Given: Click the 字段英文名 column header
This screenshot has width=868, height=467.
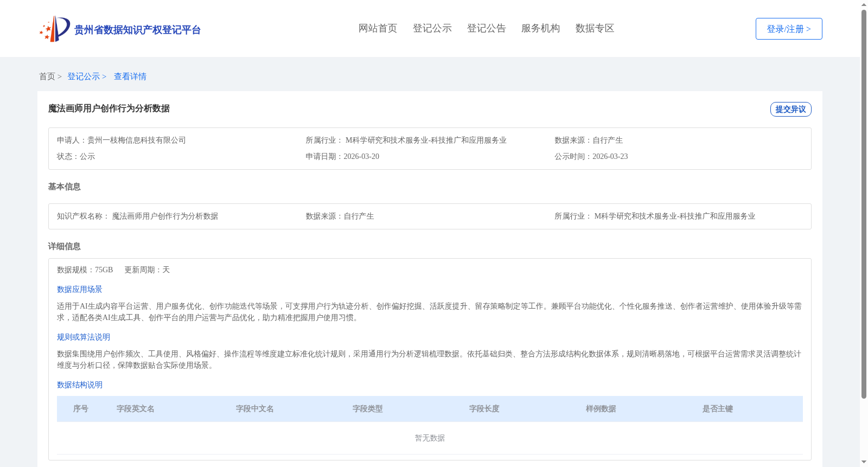Looking at the screenshot, I should [136, 409].
